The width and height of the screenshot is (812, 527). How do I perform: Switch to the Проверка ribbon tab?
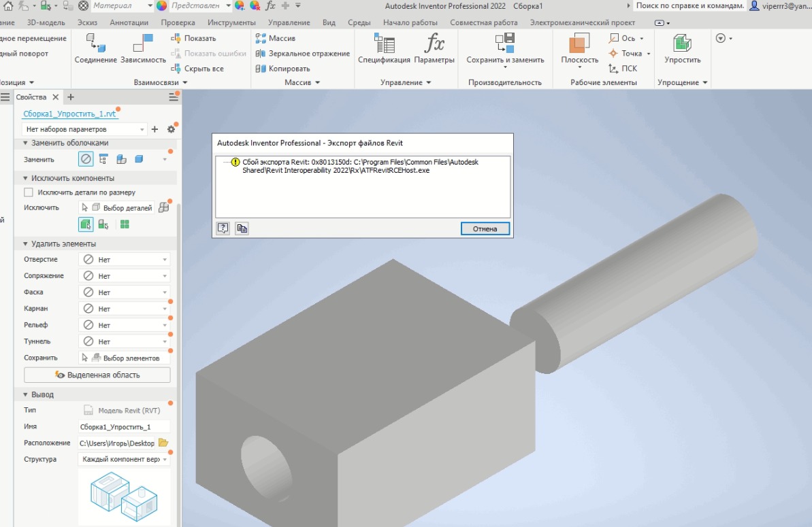pos(178,22)
